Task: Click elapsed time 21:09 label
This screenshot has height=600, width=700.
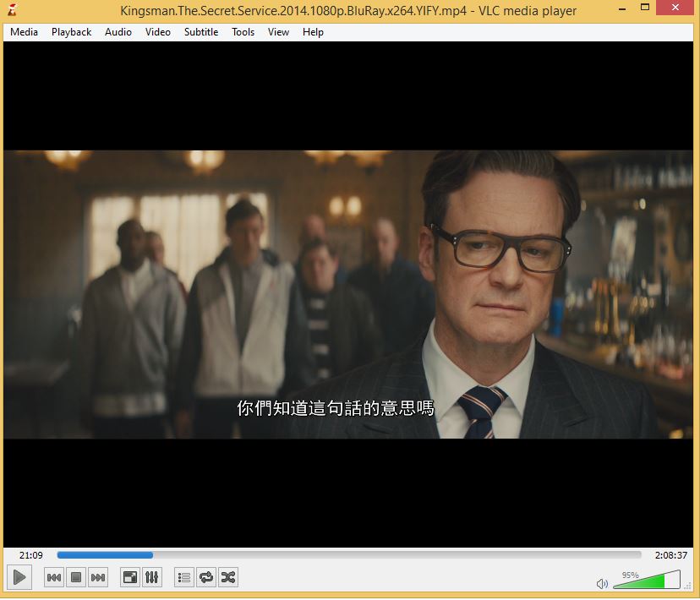Action: tap(30, 555)
